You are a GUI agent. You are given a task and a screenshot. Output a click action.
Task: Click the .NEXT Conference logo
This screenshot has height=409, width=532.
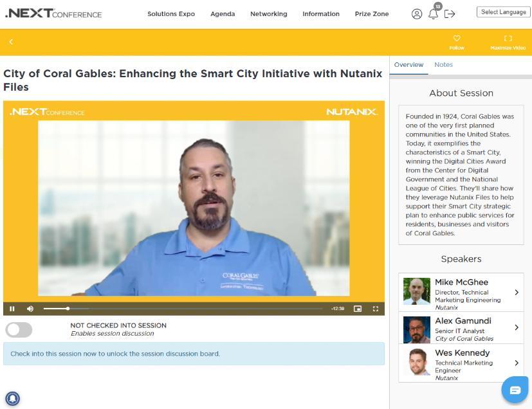coord(53,14)
